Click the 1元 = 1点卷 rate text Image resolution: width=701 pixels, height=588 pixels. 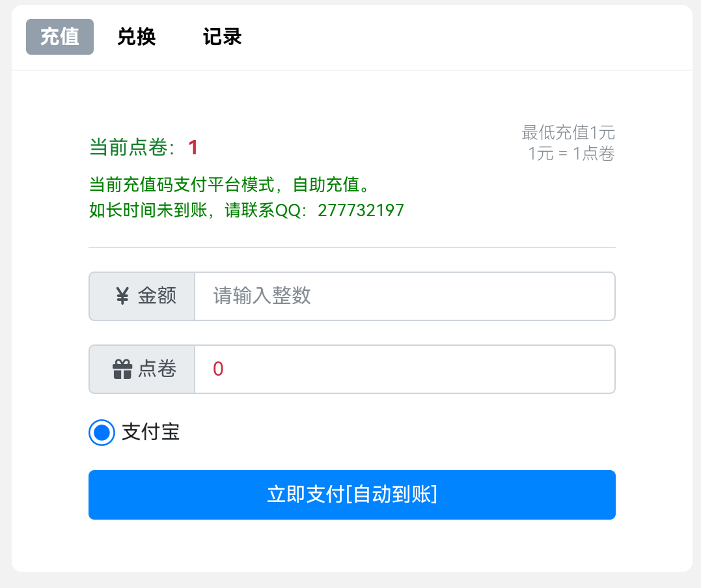pos(571,154)
